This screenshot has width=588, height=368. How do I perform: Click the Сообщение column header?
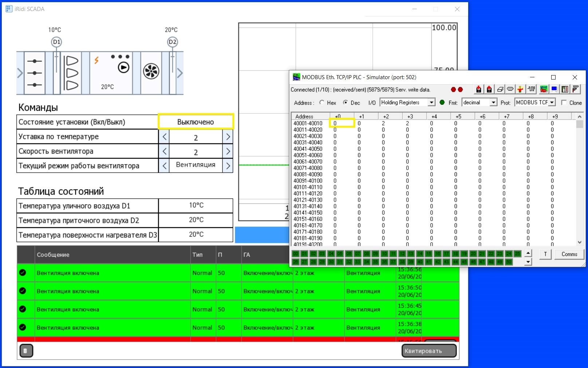53,255
